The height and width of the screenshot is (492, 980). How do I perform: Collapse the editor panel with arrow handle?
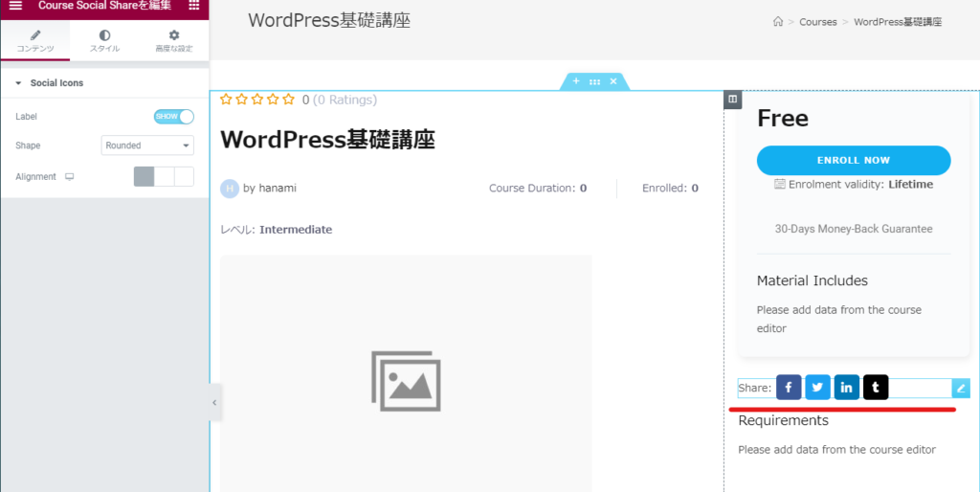pos(214,403)
